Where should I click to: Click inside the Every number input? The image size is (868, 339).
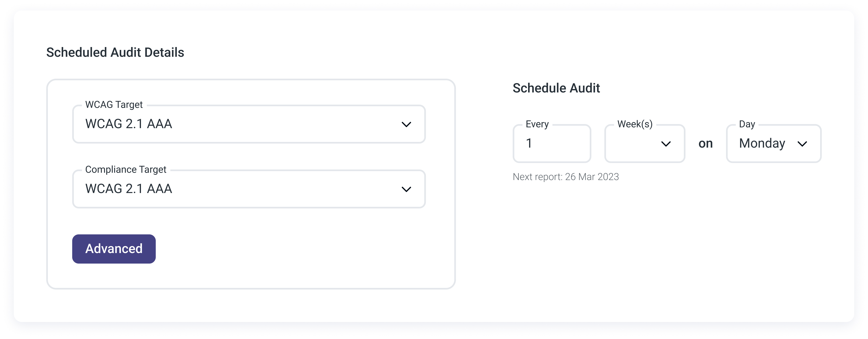(552, 144)
